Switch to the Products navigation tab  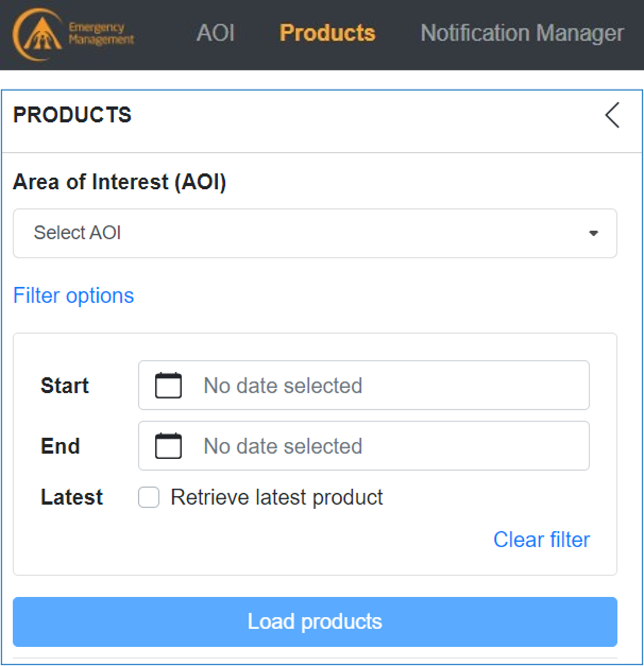[x=327, y=33]
